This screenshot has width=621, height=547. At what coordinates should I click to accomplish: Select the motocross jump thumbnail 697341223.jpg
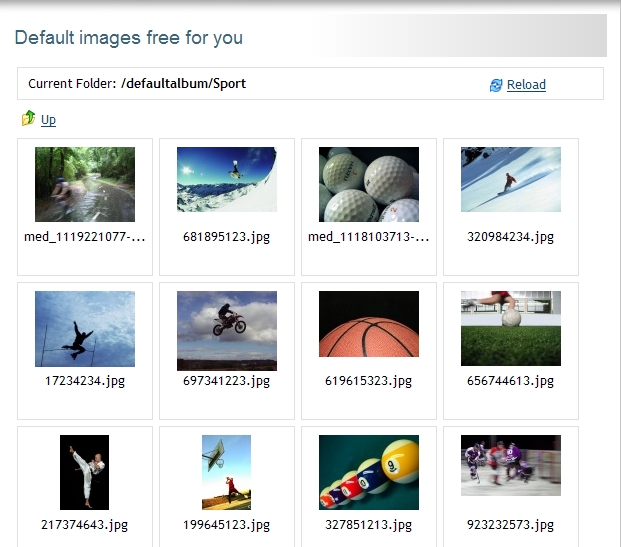pyautogui.click(x=227, y=331)
